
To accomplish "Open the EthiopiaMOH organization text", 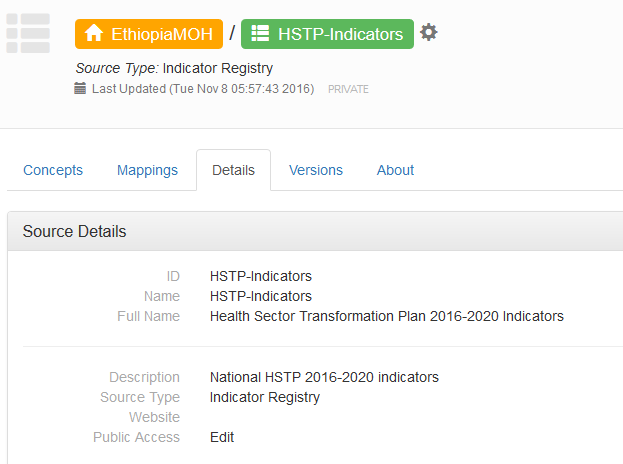I will click(x=162, y=34).
